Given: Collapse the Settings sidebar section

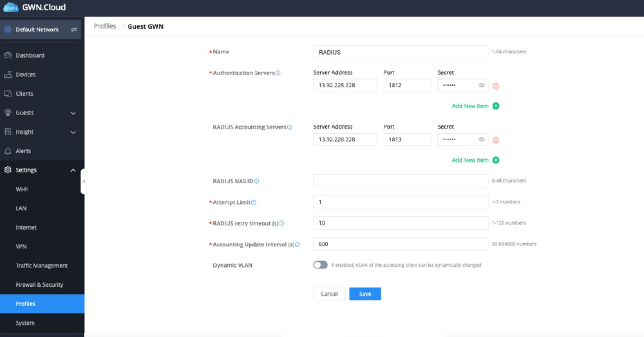Looking at the screenshot, I should pos(73,170).
